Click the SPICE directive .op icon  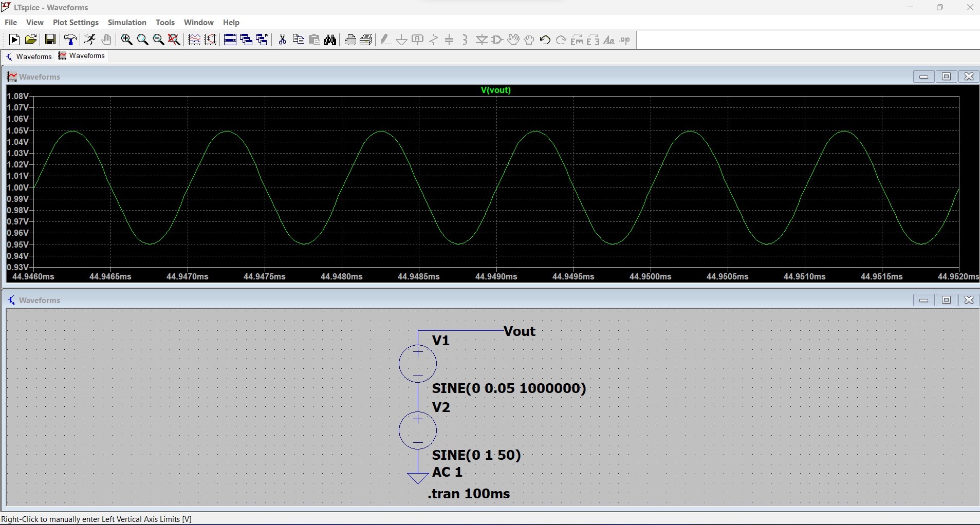(625, 40)
